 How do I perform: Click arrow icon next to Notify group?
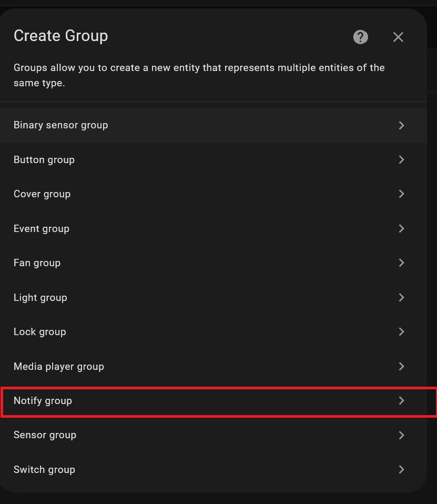coord(401,400)
